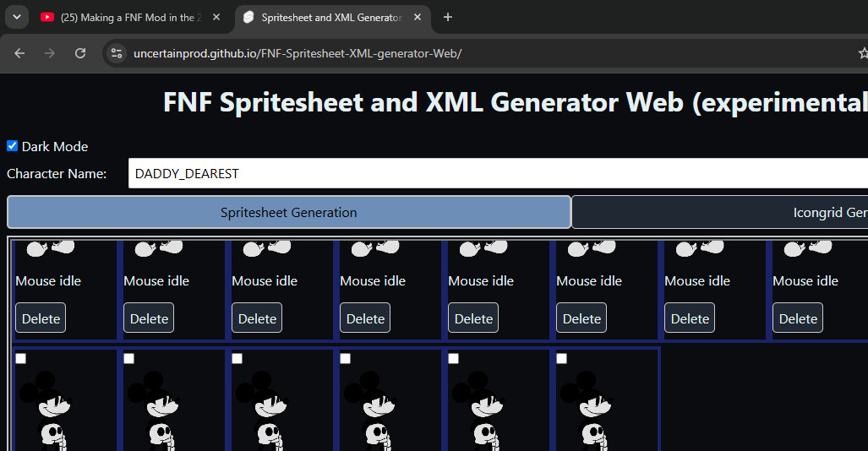Go back to the previous page
This screenshot has height=451, width=868.
(19, 53)
